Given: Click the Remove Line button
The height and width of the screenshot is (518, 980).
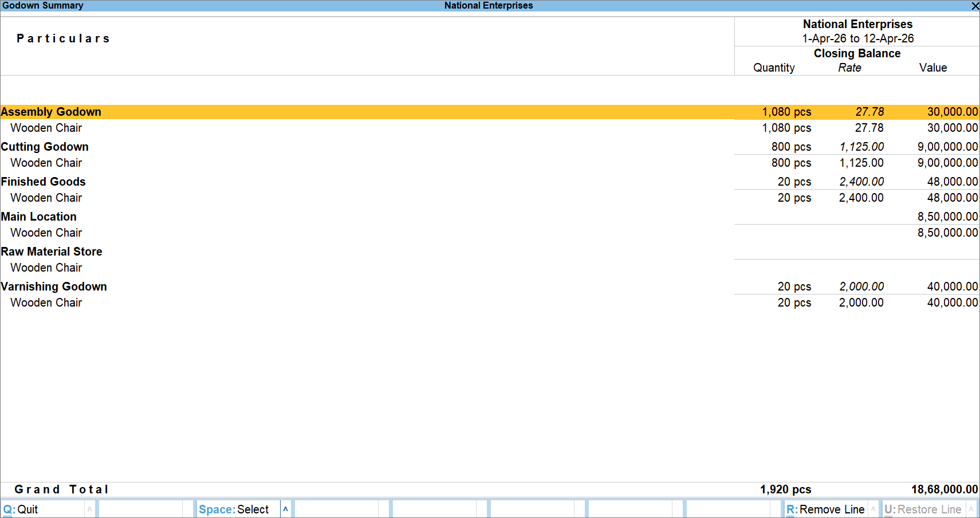Looking at the screenshot, I should click(826, 509).
